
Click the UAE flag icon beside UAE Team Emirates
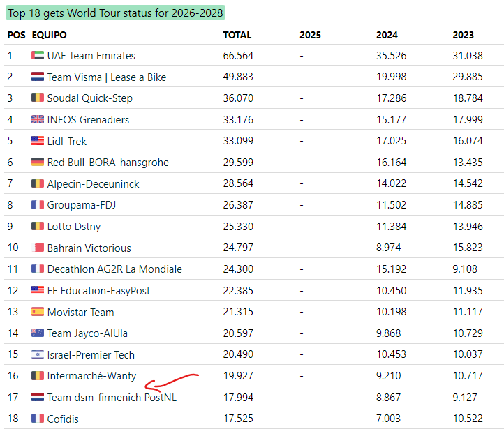(38, 55)
